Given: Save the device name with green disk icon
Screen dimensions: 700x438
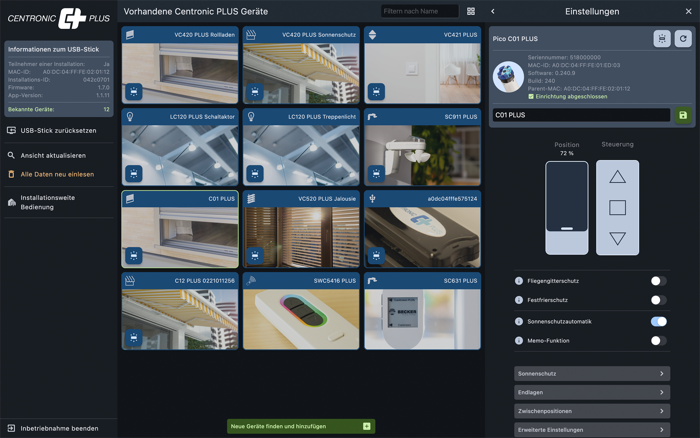Looking at the screenshot, I should coord(683,115).
